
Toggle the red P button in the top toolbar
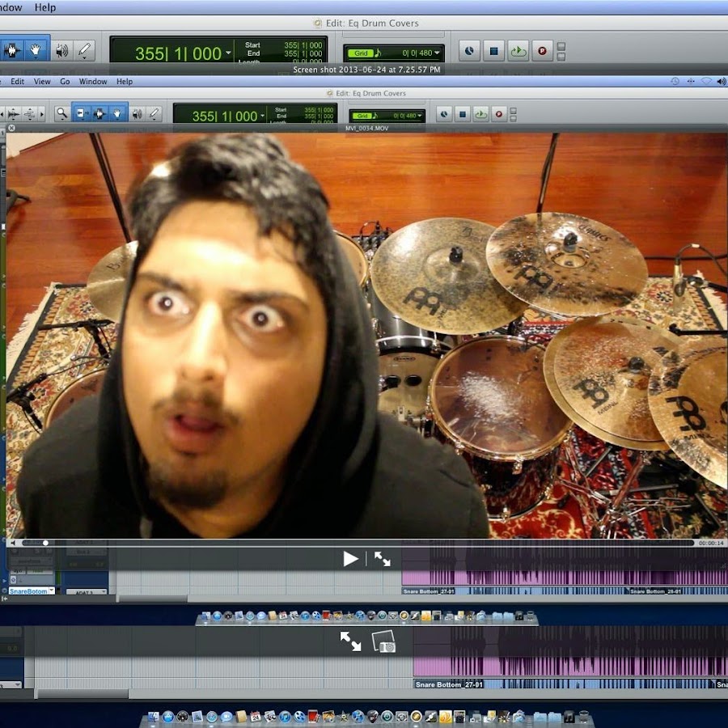[x=542, y=51]
